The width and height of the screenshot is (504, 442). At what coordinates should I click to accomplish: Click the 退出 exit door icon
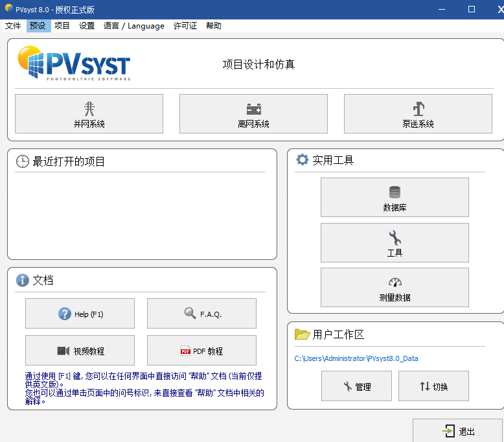coord(449,431)
